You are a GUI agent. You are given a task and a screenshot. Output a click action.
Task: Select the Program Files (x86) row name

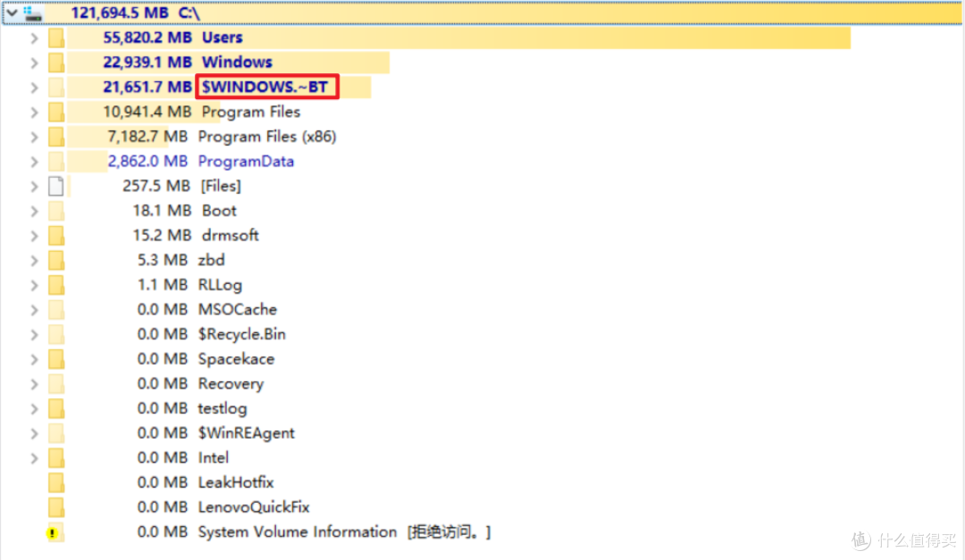pos(267,137)
